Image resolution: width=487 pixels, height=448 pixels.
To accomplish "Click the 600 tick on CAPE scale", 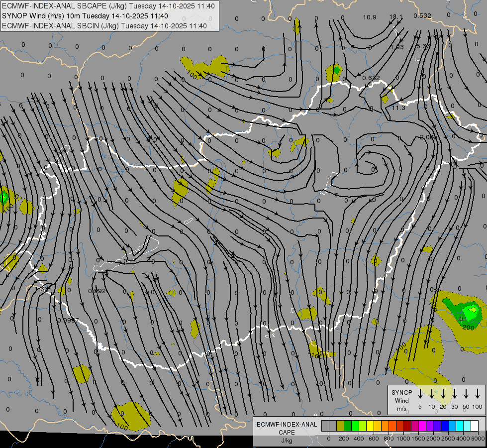I will pyautogui.click(x=374, y=439).
